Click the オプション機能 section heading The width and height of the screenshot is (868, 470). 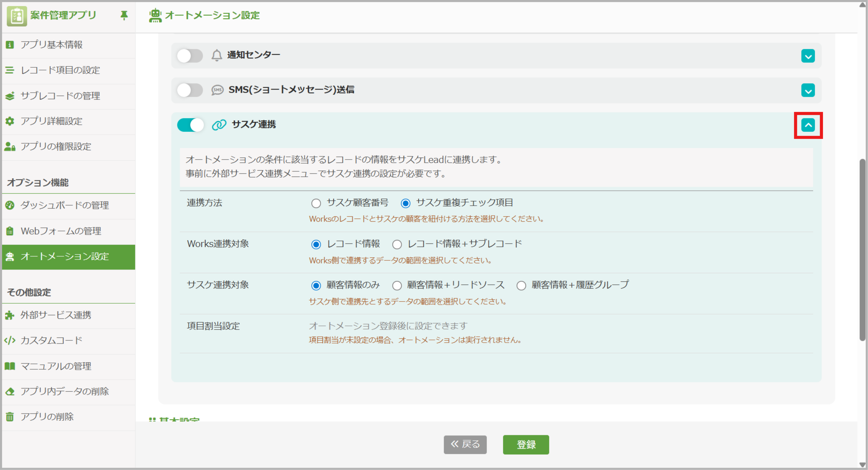pos(38,183)
